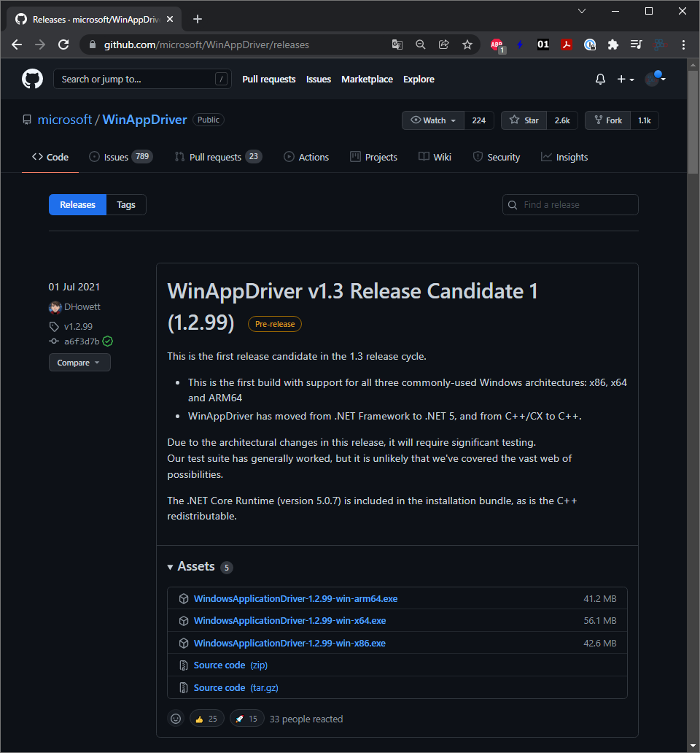Open the Adobe Acrobat extension icon
Viewport: 700px width, 753px height.
[567, 45]
